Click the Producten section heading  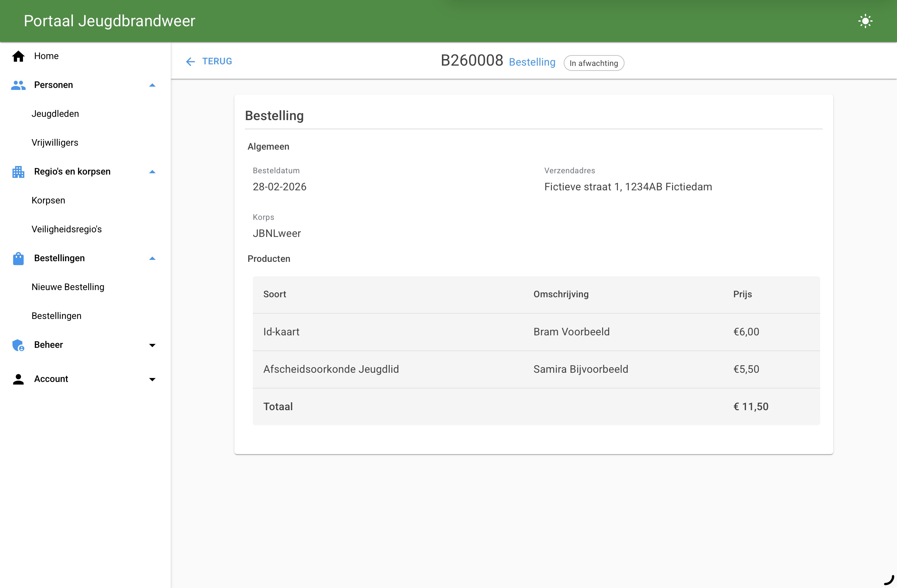tap(269, 259)
